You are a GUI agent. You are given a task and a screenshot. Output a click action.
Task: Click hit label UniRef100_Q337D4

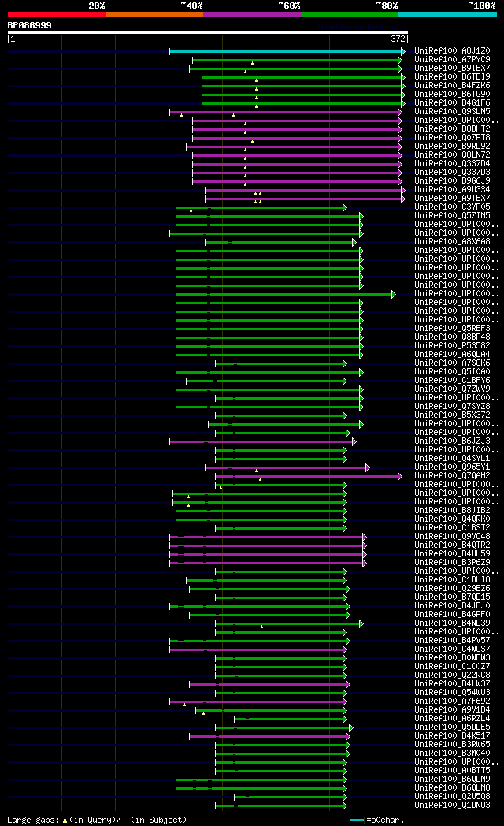point(452,164)
